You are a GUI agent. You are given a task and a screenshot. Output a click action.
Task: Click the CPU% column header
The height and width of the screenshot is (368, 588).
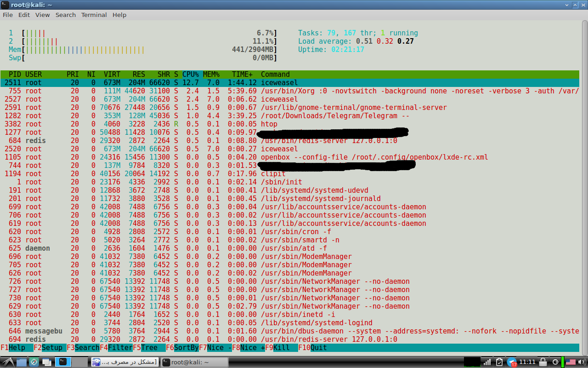(x=191, y=75)
